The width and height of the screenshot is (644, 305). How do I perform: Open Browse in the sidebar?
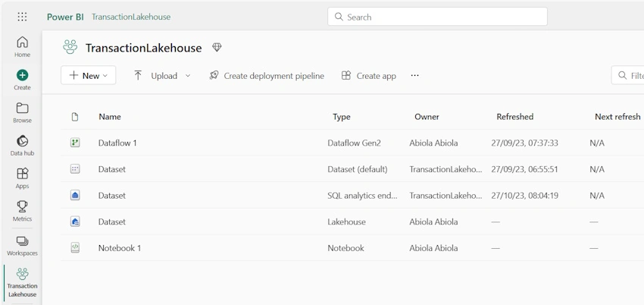coord(22,113)
